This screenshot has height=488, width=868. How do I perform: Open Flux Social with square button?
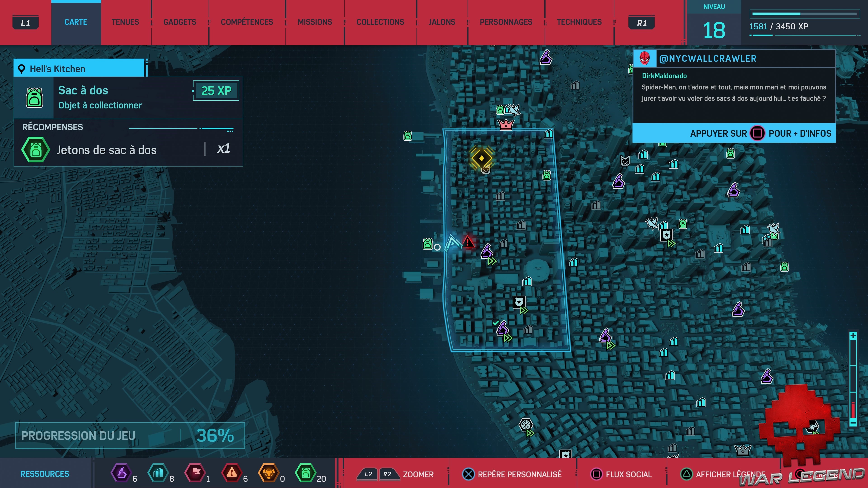pyautogui.click(x=621, y=474)
